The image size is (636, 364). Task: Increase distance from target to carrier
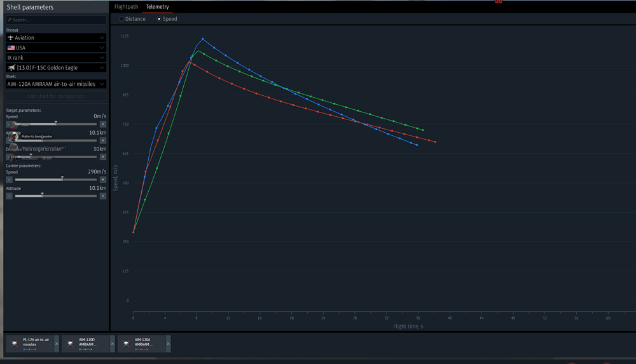[x=103, y=156]
